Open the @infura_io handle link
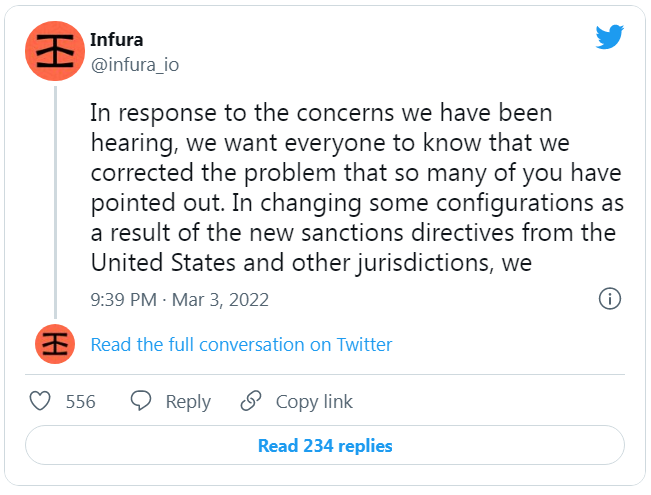Image resolution: width=651 pixels, height=495 pixels. pyautogui.click(x=135, y=65)
